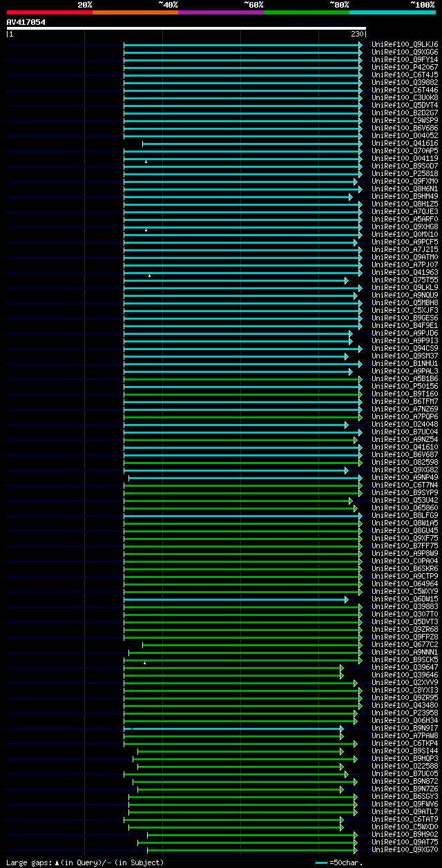The image size is (442, 868).
Task: Select the UniRef100_Q70AP5 label
Action: [x=405, y=151]
